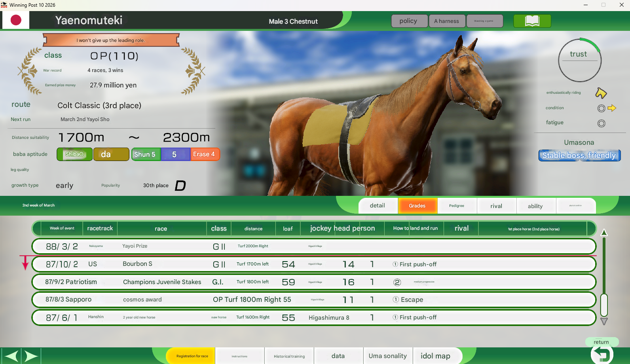Open the Pedigree tab
The width and height of the screenshot is (630, 364).
click(x=457, y=206)
